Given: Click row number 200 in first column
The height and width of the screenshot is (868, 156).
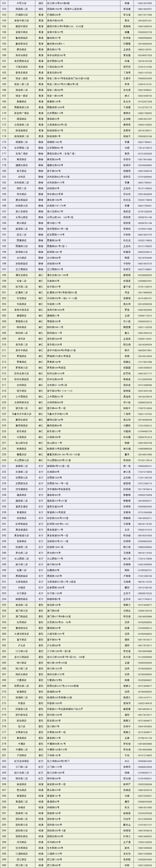Looking at the screenshot, I should pyautogui.click(x=4, y=286).
